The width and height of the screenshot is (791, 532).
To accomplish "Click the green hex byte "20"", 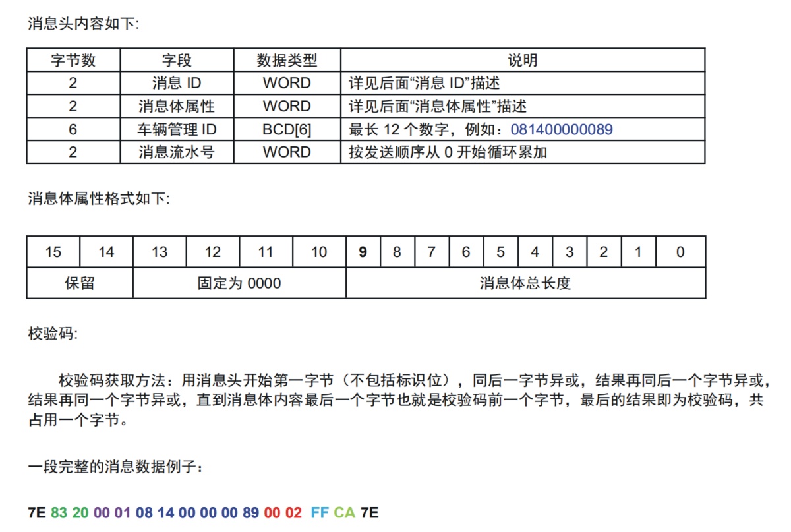I will pyautogui.click(x=80, y=513).
